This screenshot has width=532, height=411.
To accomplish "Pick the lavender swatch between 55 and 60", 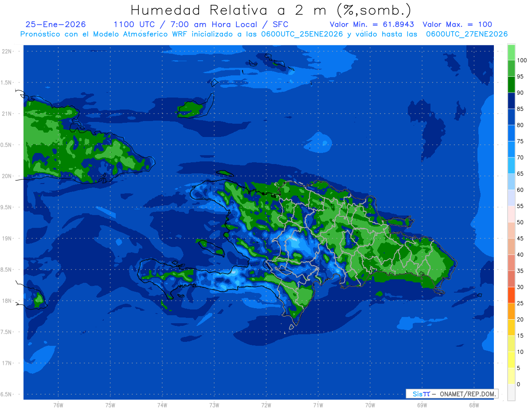I will (x=511, y=198).
